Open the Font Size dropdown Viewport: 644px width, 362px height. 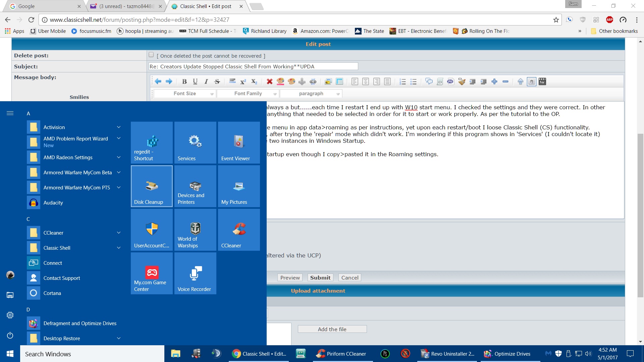tap(184, 94)
